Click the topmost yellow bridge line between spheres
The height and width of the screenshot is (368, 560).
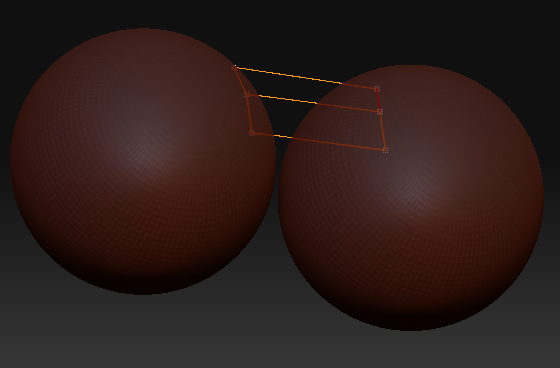[x=305, y=78]
